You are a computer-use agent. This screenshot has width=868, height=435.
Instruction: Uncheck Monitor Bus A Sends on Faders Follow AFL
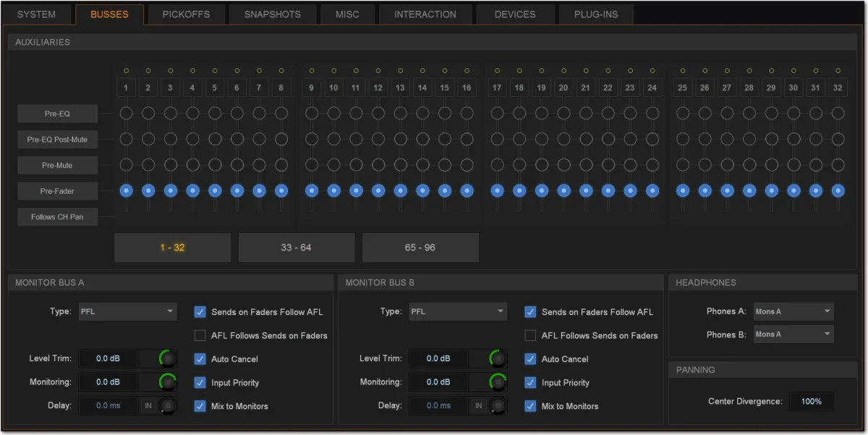click(x=200, y=312)
